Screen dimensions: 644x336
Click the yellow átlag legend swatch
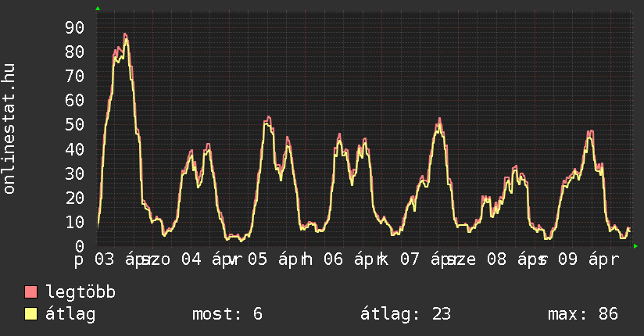31,314
